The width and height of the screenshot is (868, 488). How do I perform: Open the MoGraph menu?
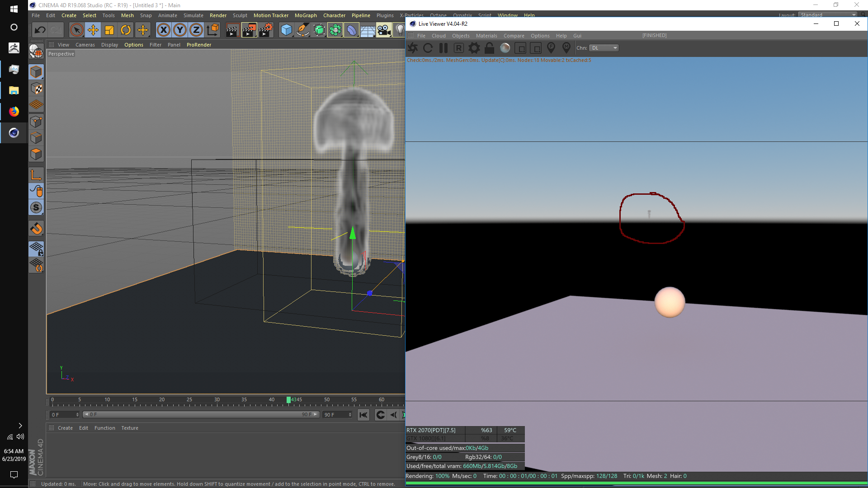tap(306, 15)
